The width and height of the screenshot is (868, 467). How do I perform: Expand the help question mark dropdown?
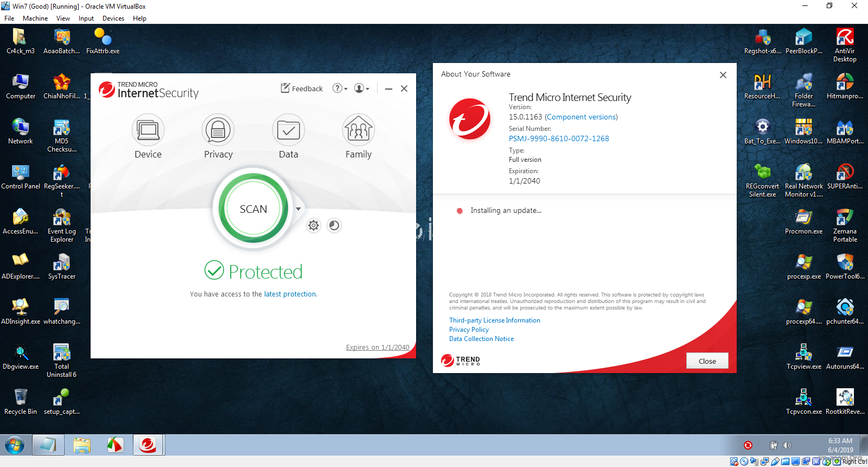pyautogui.click(x=340, y=89)
